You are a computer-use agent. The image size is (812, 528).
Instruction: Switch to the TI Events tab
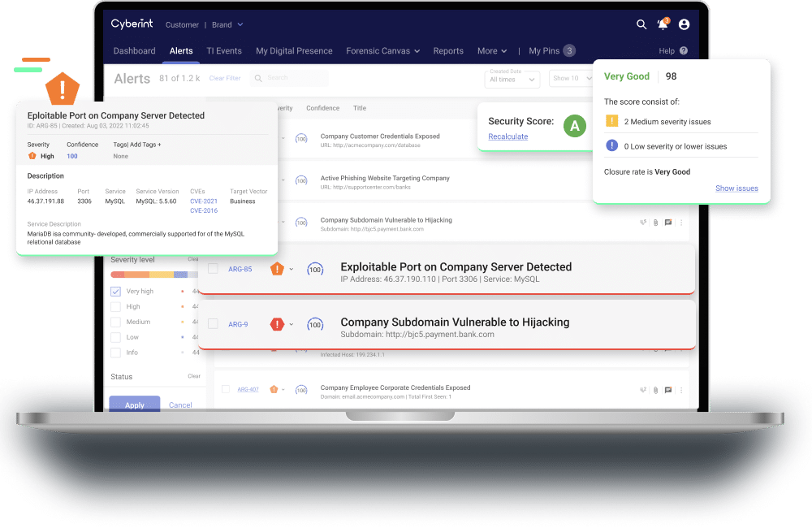(x=224, y=51)
